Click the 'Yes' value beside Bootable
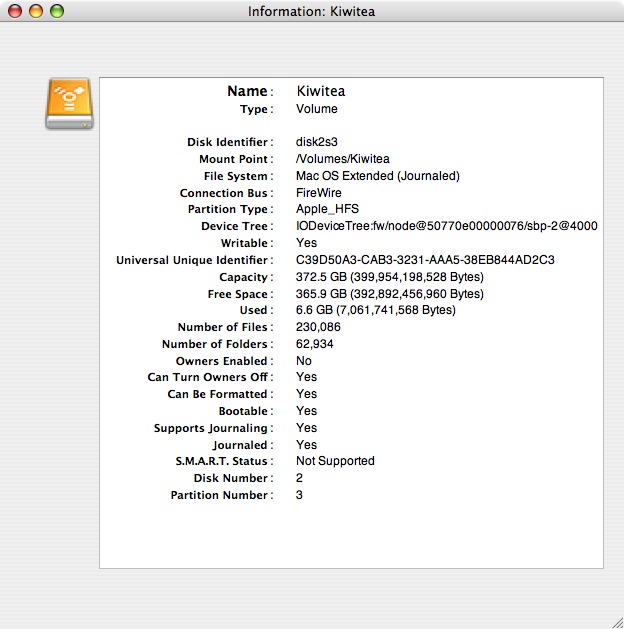Screen dimensions: 624x629 (306, 411)
